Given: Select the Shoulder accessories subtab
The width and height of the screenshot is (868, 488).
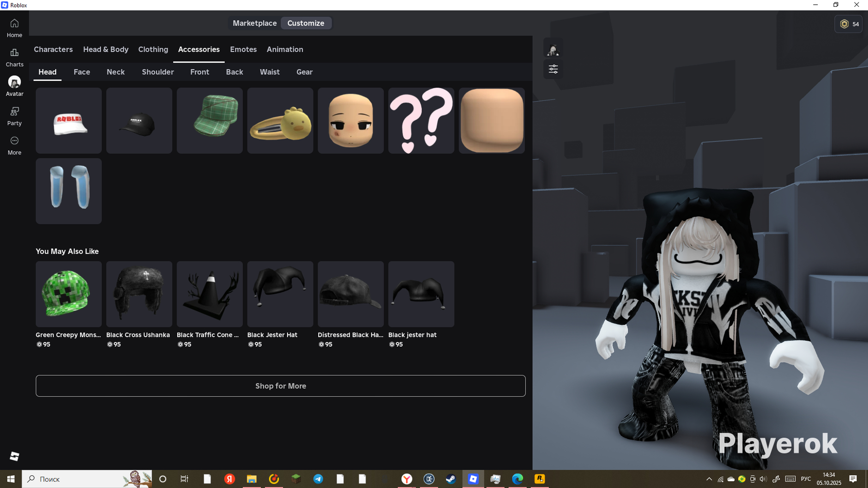Looking at the screenshot, I should click(158, 72).
